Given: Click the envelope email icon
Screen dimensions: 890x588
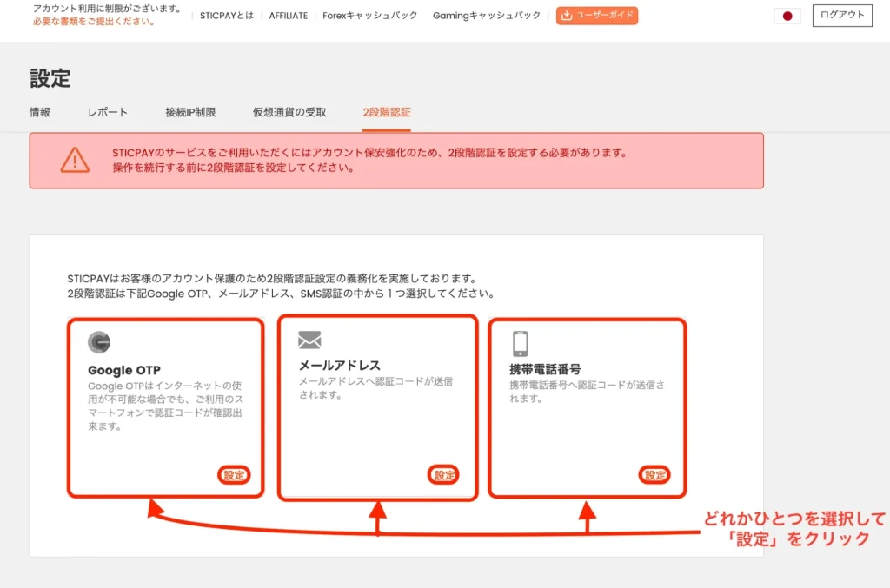Looking at the screenshot, I should pyautogui.click(x=309, y=340).
